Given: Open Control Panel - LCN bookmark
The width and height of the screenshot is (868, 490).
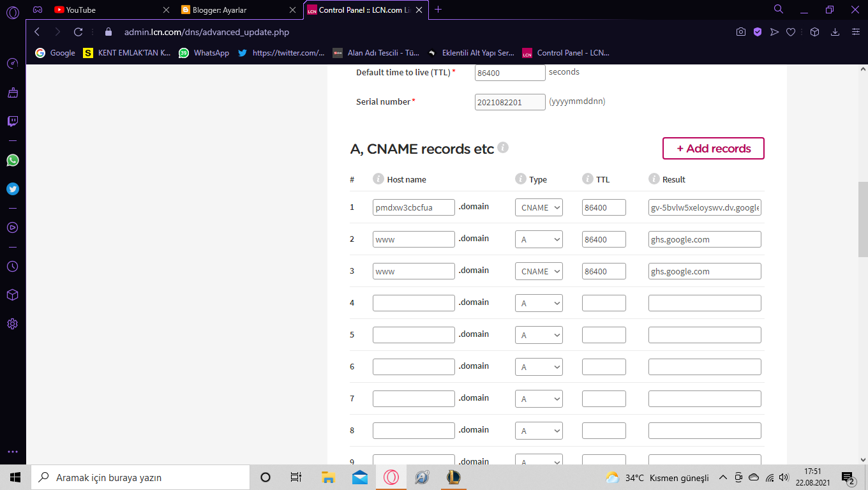Looking at the screenshot, I should pyautogui.click(x=566, y=53).
